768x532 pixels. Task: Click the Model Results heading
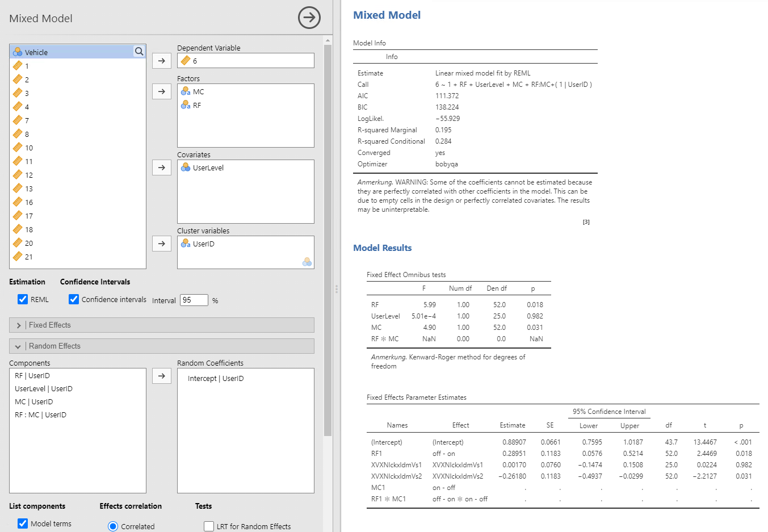point(383,248)
